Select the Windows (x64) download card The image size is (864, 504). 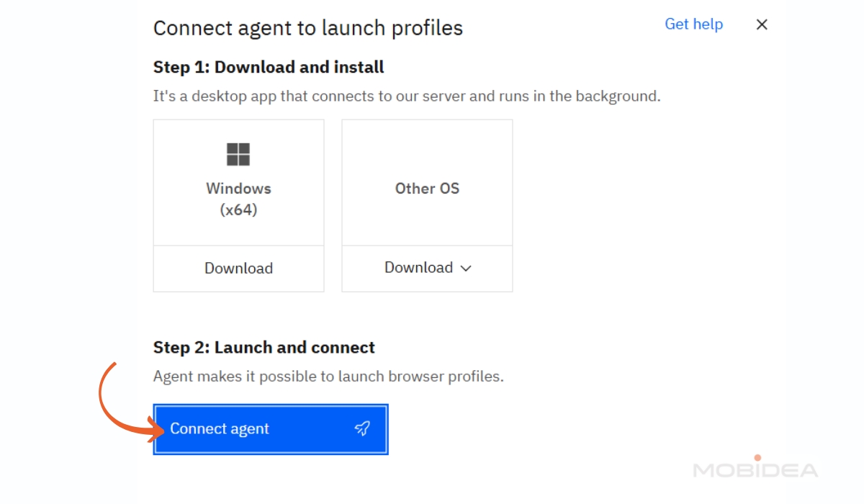tap(238, 181)
